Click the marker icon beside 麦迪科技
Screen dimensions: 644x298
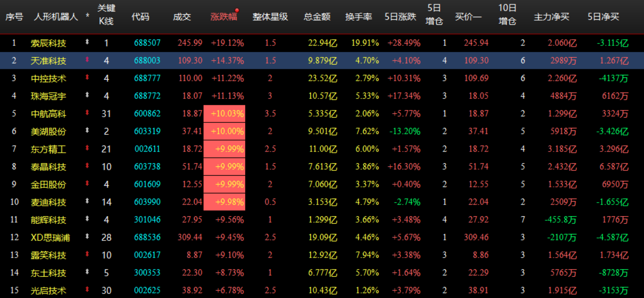click(x=87, y=202)
